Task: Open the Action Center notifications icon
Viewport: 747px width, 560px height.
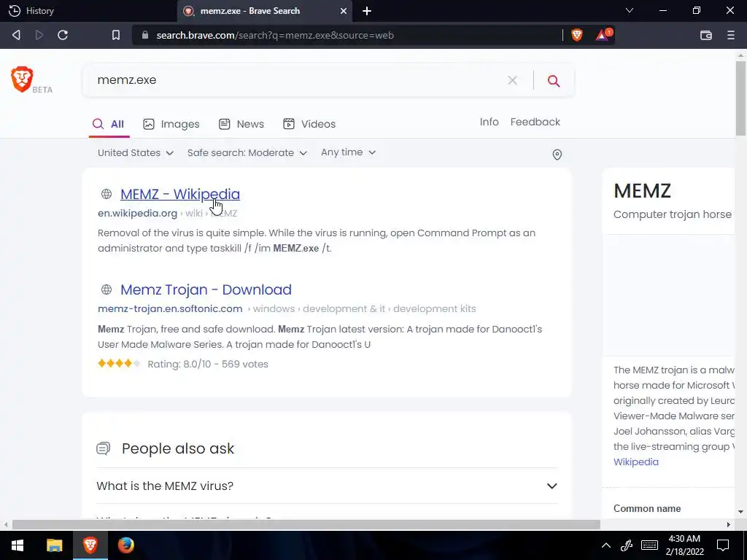Action: [723, 545]
